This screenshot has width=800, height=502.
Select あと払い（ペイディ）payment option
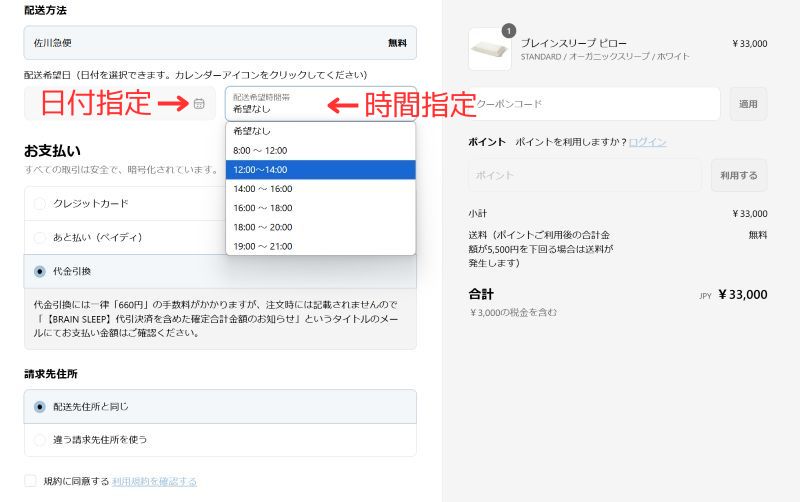tap(40, 238)
